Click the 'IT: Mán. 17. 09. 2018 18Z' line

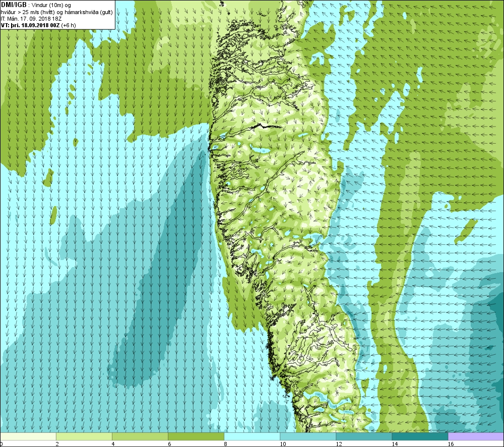pyautogui.click(x=31, y=19)
